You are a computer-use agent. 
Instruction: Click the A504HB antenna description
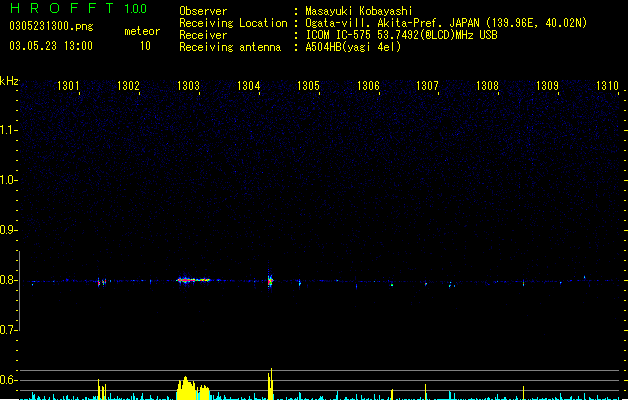pos(353,47)
